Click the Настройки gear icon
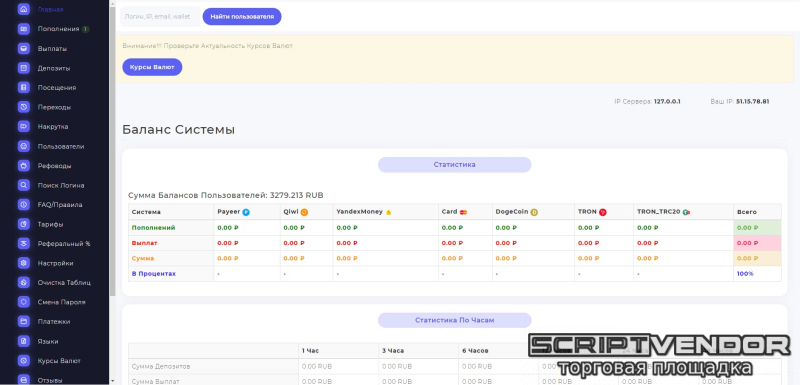The height and width of the screenshot is (385, 800). [23, 263]
